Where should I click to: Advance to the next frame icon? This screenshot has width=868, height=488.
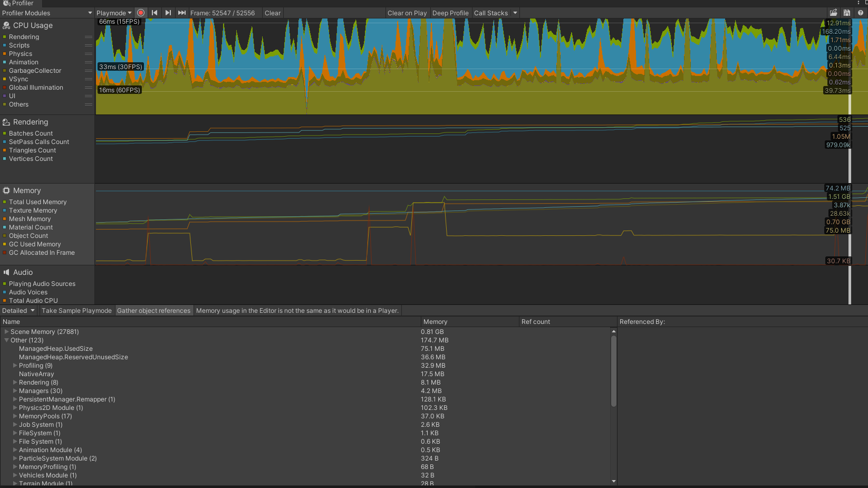coord(168,12)
